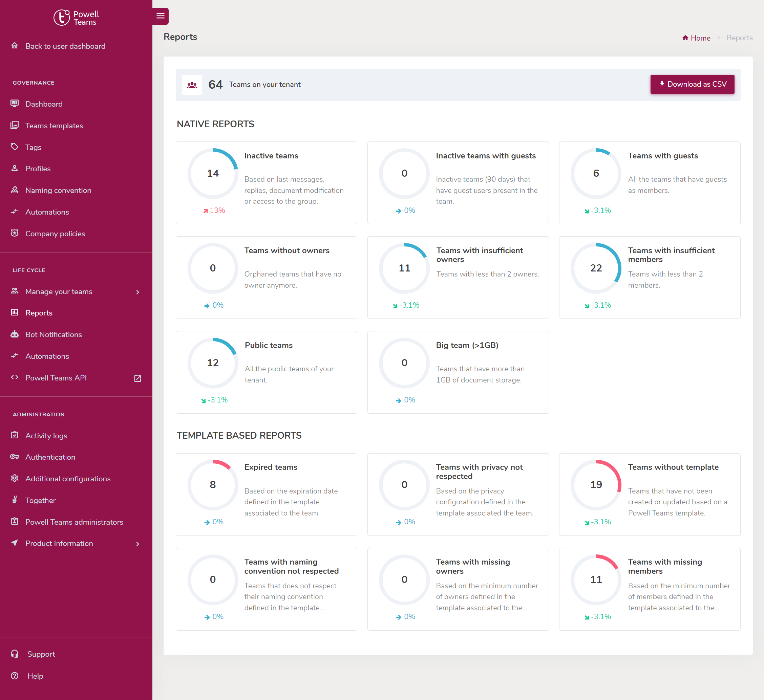Open Activity logs menu item
764x700 pixels.
[x=46, y=436]
